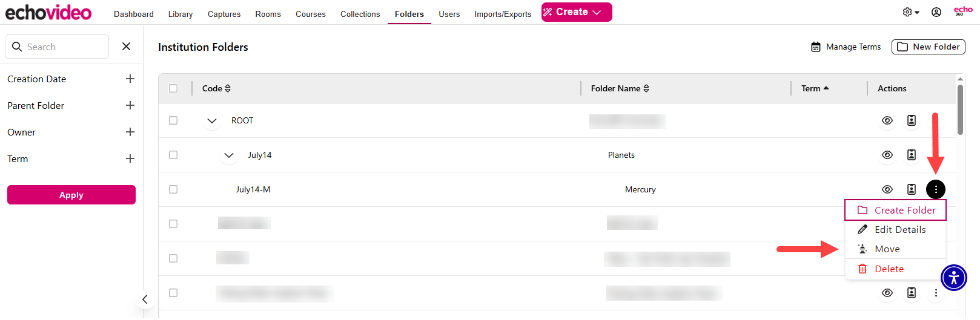Go to the Rooms tab
The height and width of the screenshot is (320, 980).
click(268, 14)
